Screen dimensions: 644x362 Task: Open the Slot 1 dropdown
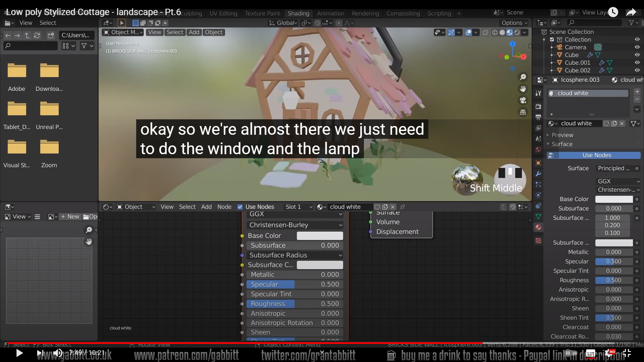tap(298, 207)
